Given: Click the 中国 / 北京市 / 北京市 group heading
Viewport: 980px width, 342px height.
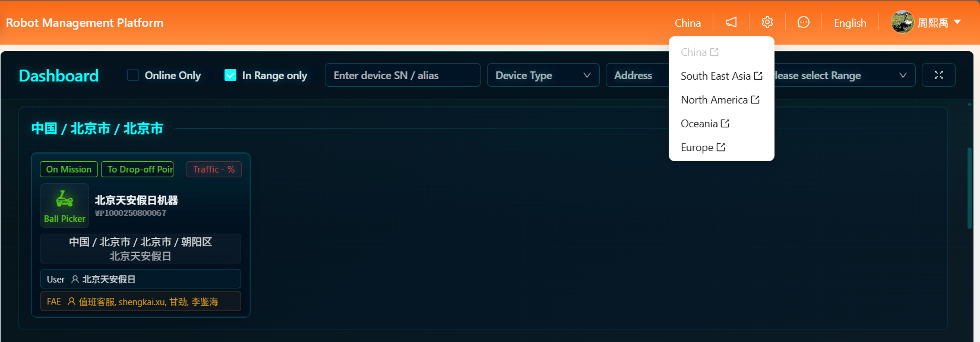Looking at the screenshot, I should point(97,128).
